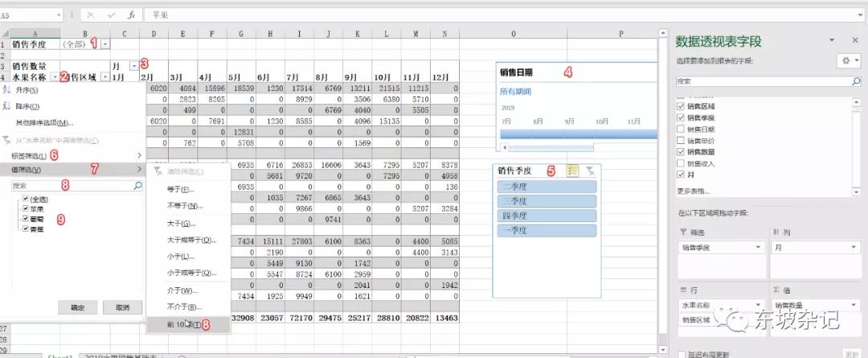Click the magnifier icon in field search box
Image resolution: width=868 pixels, height=358 pixels.
tap(857, 81)
